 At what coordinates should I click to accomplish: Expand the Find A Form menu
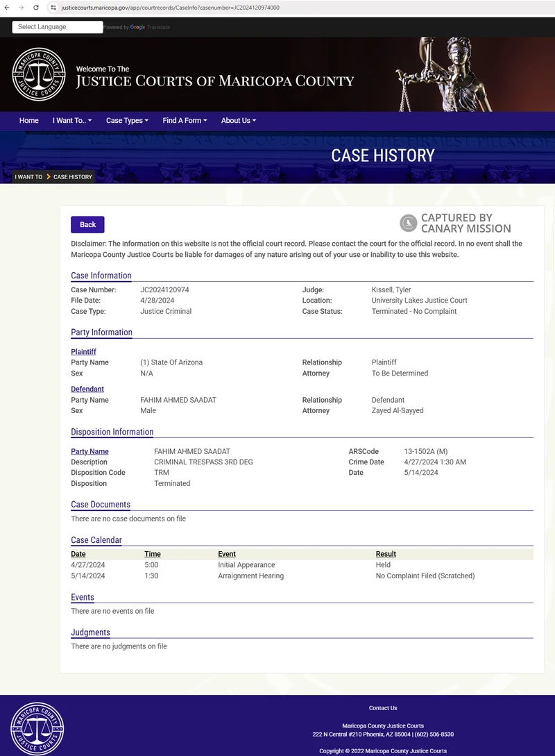[185, 121]
